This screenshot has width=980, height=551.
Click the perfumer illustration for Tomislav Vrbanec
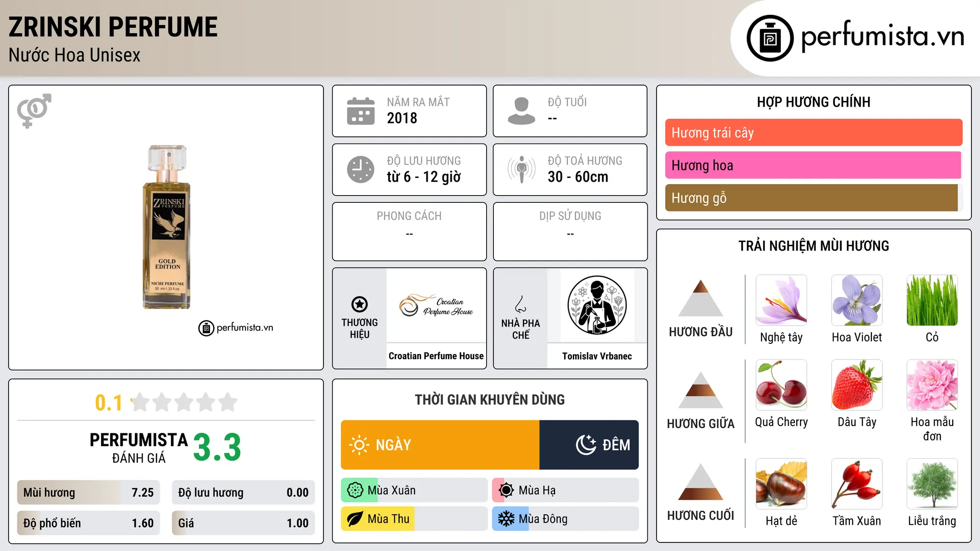(597, 305)
